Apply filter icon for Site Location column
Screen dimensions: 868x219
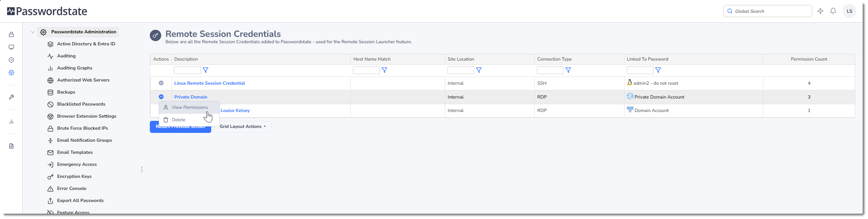click(479, 70)
